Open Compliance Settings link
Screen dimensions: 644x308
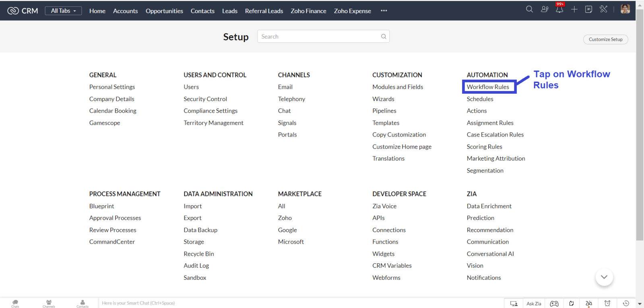211,111
